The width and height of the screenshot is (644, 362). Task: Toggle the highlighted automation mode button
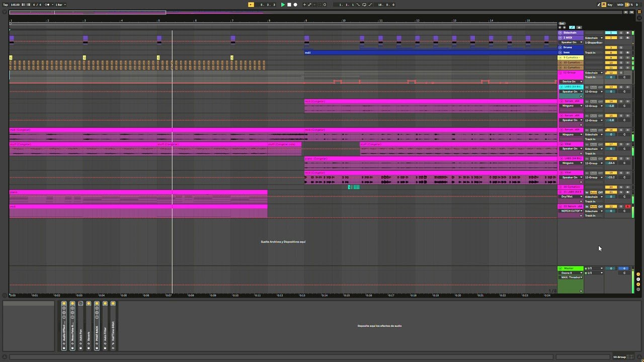pos(572,27)
